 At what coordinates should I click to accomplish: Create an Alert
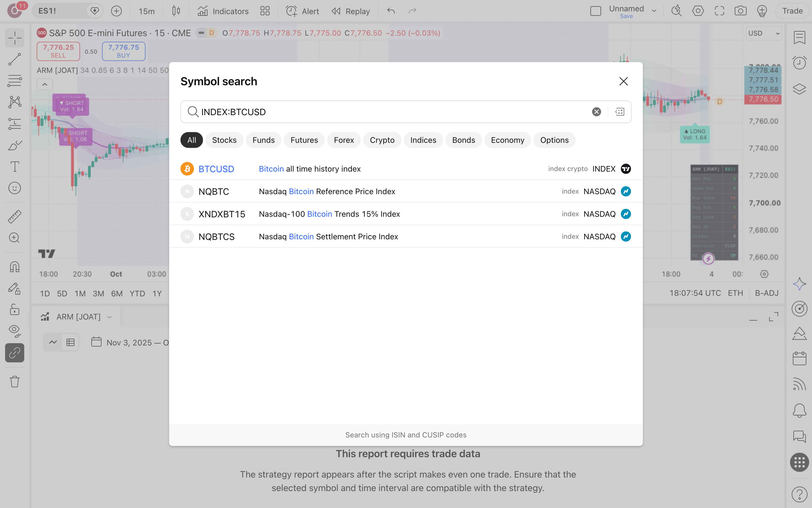pyautogui.click(x=302, y=11)
